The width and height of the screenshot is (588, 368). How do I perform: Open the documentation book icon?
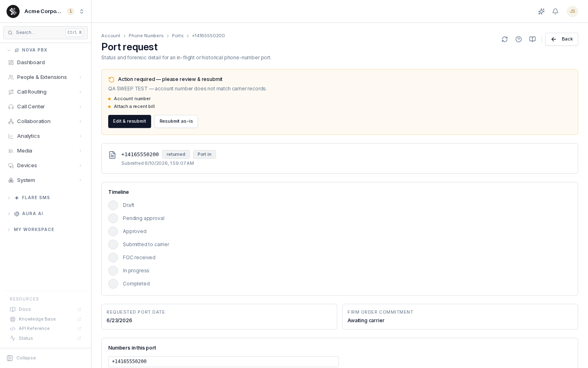532,39
